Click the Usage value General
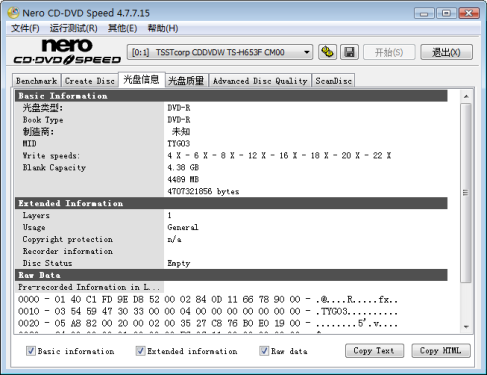The image size is (487, 375). pos(183,227)
